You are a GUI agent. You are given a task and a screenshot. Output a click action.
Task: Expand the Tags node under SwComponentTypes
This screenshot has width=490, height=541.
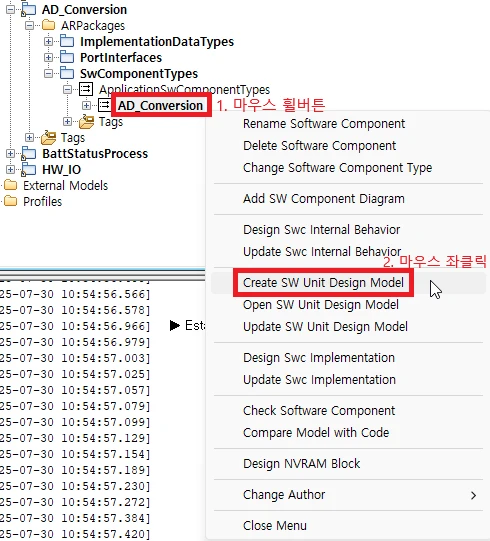point(67,121)
